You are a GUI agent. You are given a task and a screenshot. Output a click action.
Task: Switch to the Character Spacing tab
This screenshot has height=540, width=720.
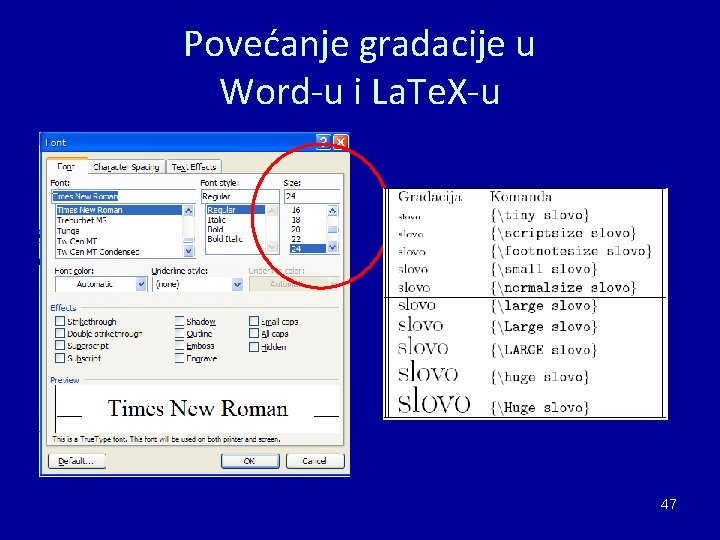(x=126, y=167)
